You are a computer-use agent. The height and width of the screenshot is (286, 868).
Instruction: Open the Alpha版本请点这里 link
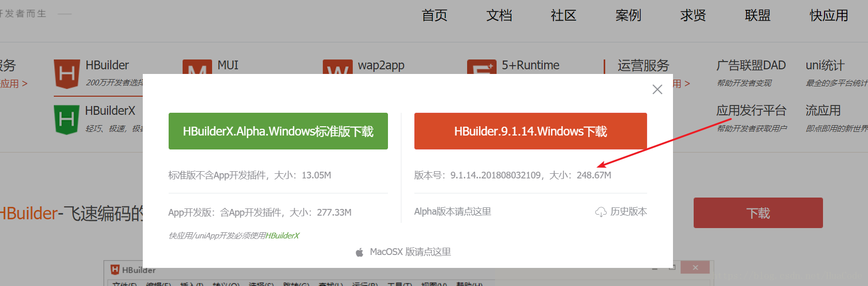click(x=453, y=212)
